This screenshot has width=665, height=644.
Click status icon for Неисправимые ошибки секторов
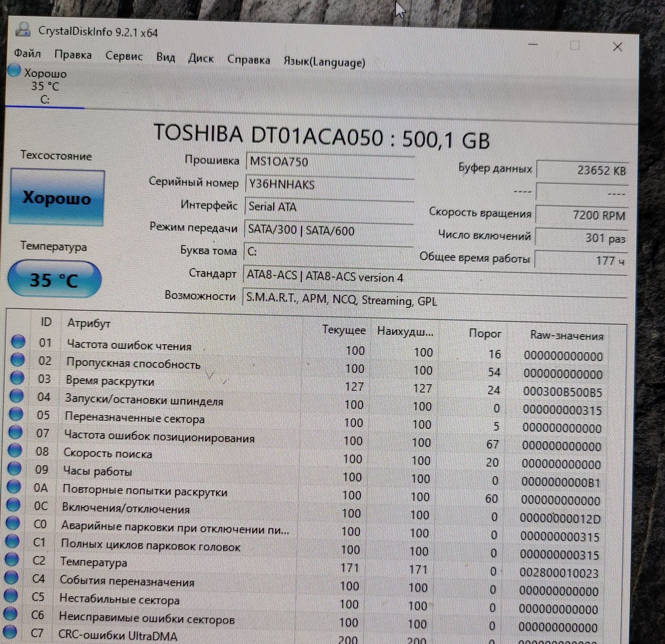11,614
